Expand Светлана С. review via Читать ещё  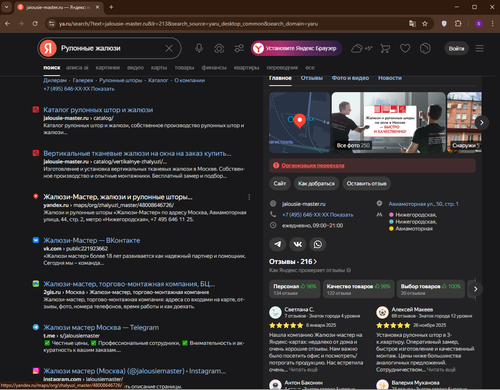(x=303, y=370)
